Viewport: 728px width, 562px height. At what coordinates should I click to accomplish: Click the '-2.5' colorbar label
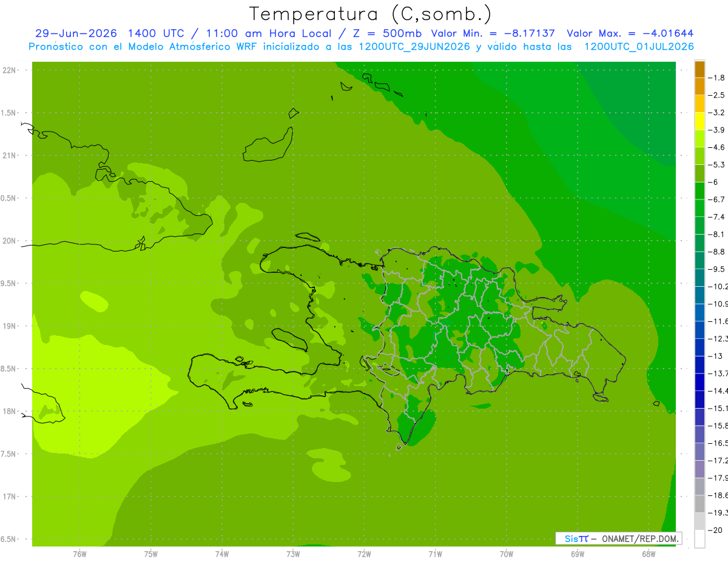[716, 95]
